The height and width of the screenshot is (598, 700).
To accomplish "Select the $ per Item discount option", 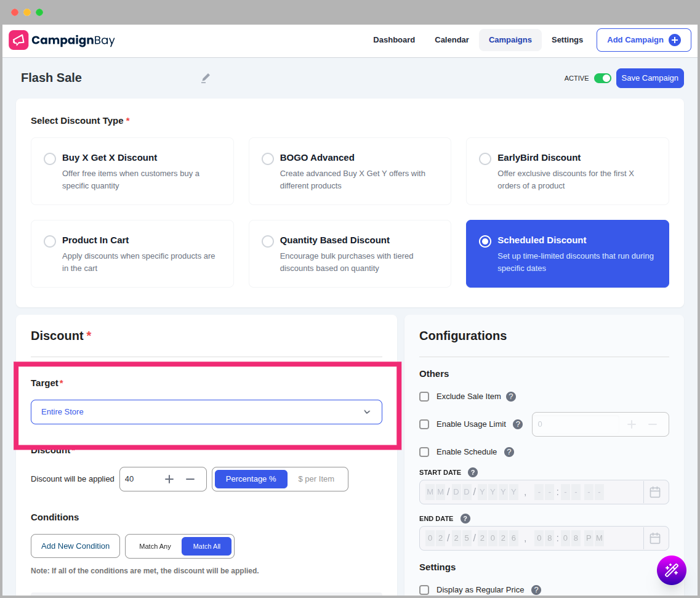I will 316,479.
